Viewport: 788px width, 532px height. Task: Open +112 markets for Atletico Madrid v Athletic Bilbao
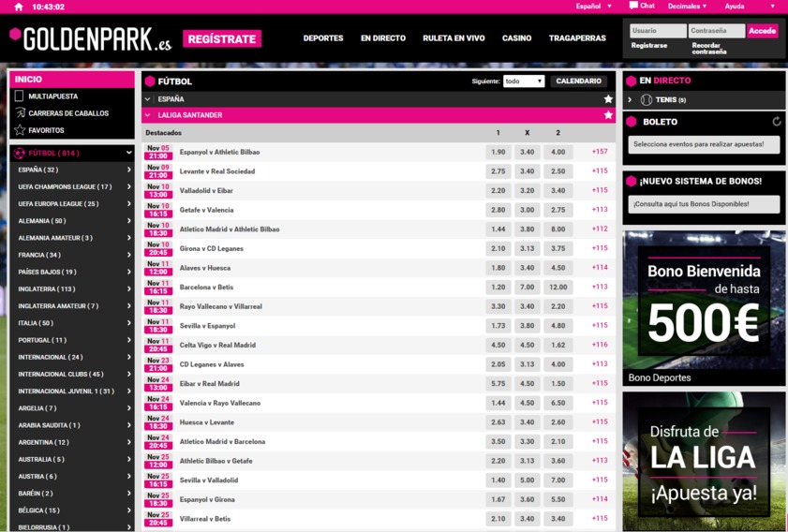tap(600, 229)
